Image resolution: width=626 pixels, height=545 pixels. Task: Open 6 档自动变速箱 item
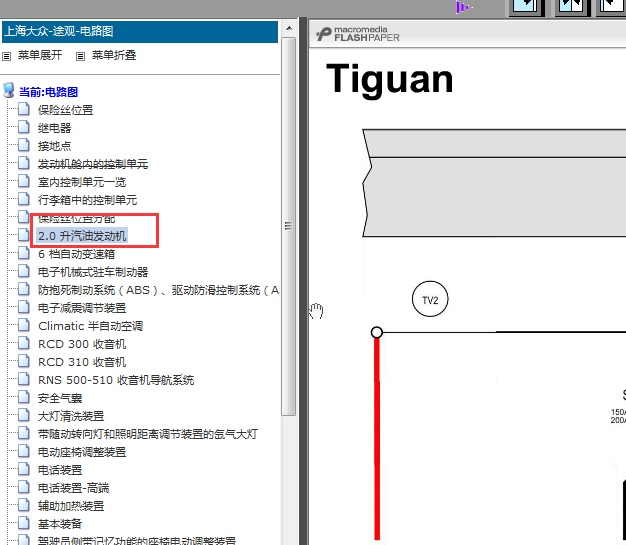[x=76, y=254]
